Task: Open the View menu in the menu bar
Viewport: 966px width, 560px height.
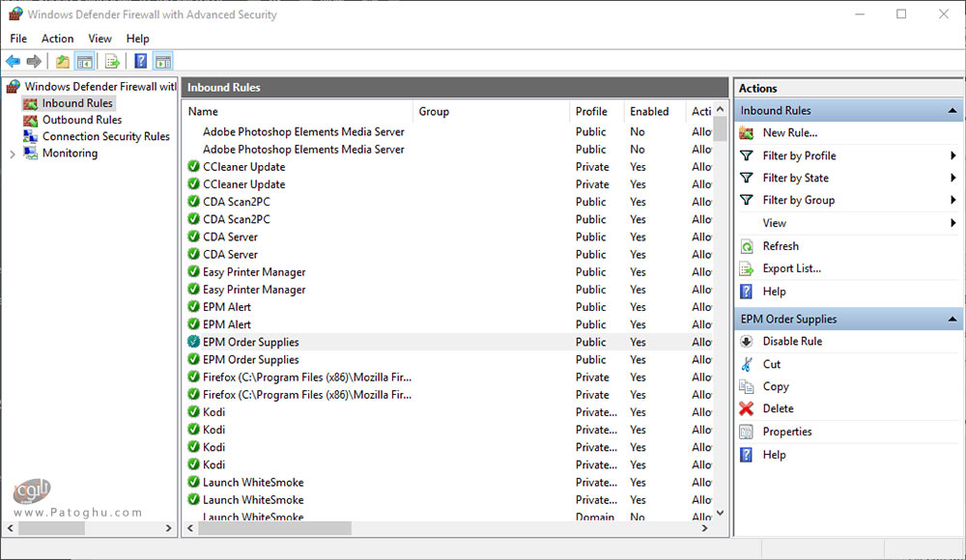Action: 99,39
